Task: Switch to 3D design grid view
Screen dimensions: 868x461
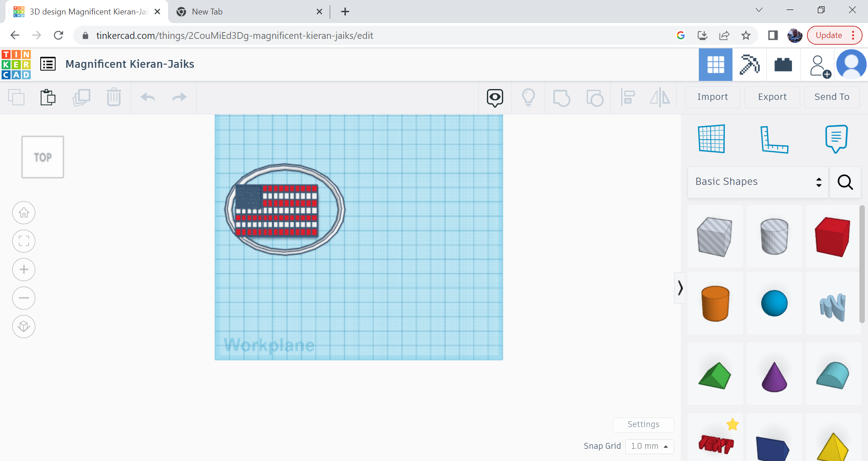Action: point(716,65)
